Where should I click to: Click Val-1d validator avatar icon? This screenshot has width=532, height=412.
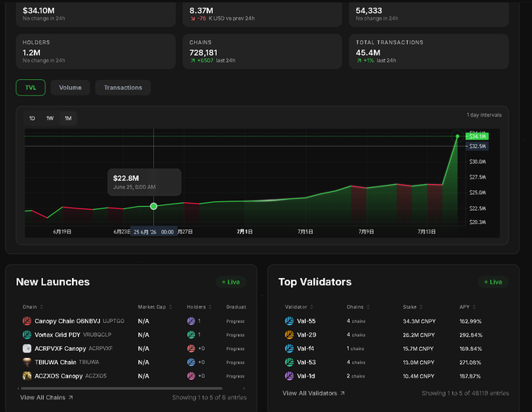pyautogui.click(x=289, y=376)
